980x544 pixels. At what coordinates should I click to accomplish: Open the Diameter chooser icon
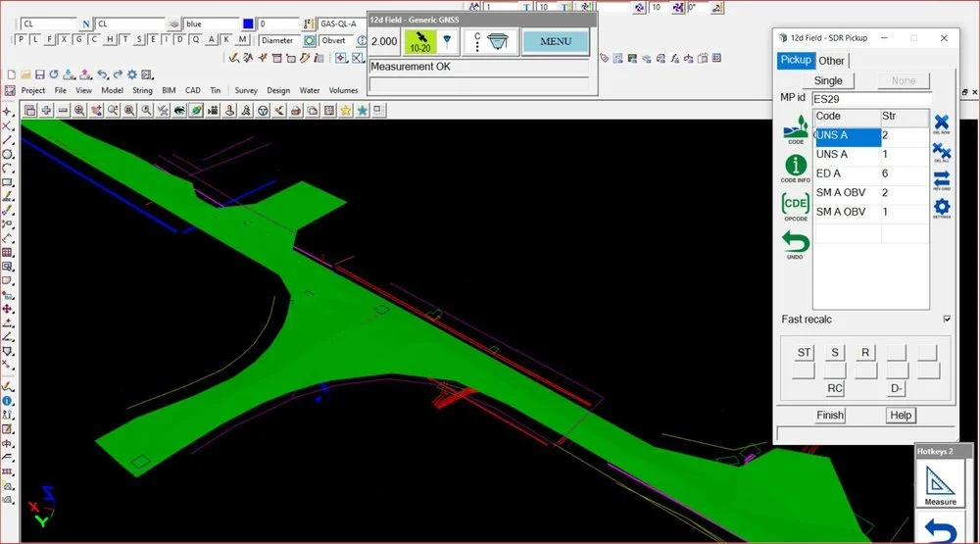(x=310, y=40)
